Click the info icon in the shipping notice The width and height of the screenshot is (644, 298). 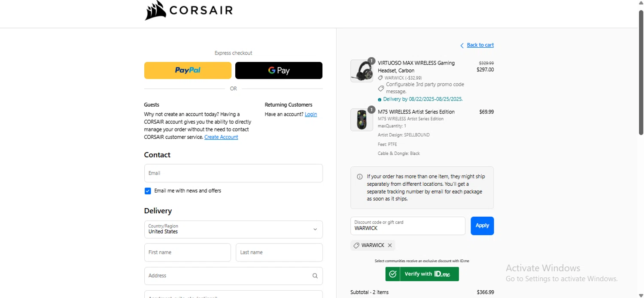point(360,177)
